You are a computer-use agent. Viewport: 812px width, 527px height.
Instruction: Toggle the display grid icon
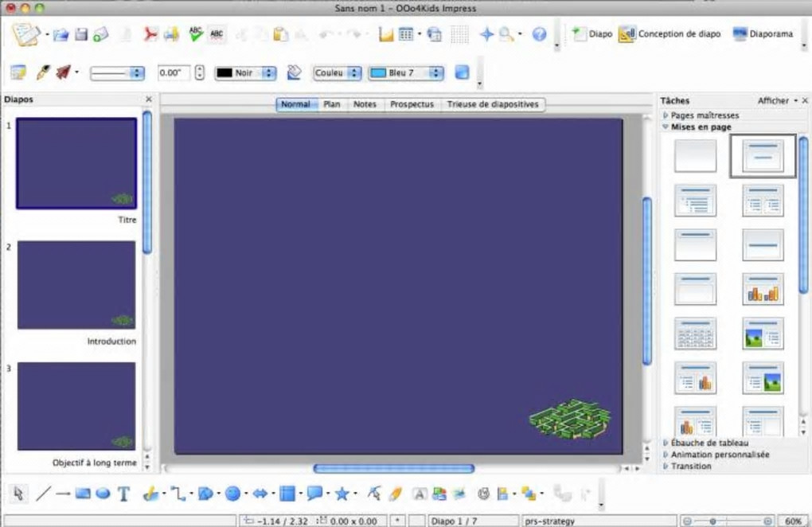point(459,34)
